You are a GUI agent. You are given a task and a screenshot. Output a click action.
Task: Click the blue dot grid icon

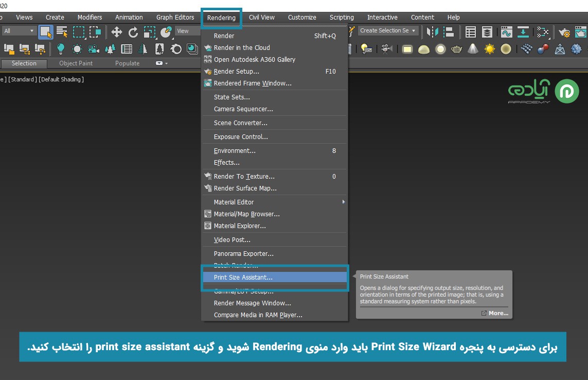point(526,49)
